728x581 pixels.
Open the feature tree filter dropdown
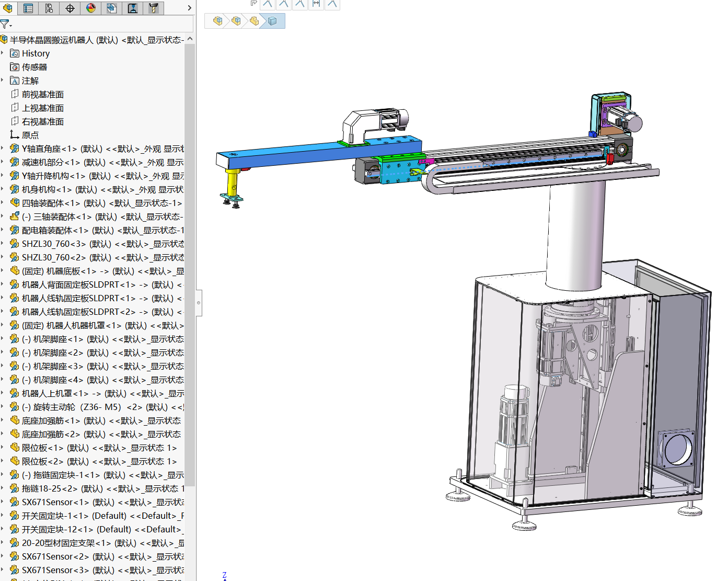pyautogui.click(x=6, y=24)
